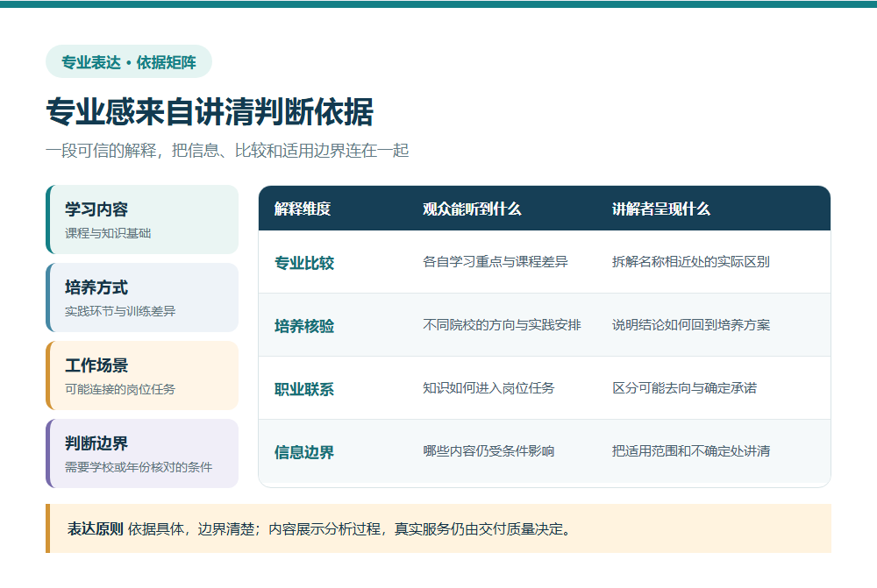The height and width of the screenshot is (588, 877).
Task: Select the 职业联系 row label
Action: tap(304, 389)
